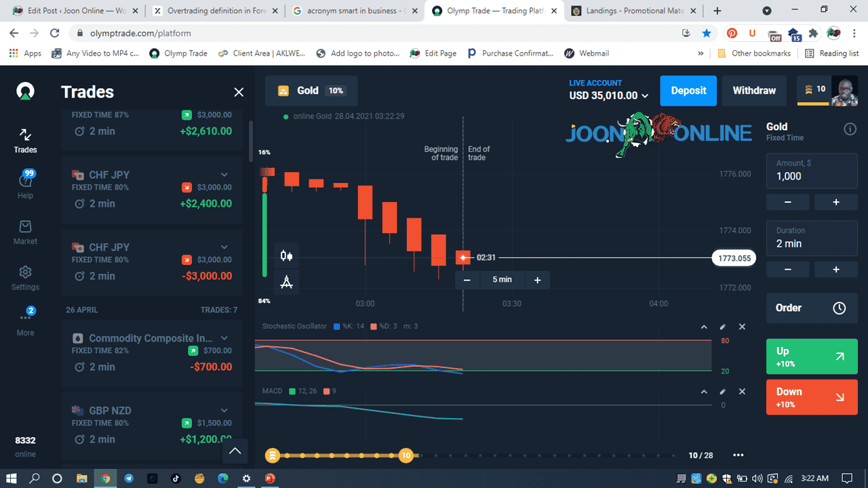Open the drawing tools compass icon
The height and width of the screenshot is (488, 868).
tap(287, 282)
